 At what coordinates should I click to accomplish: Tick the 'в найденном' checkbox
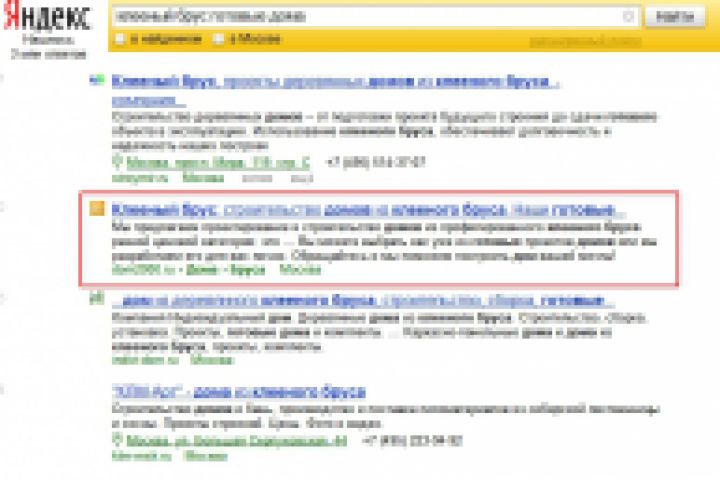click(120, 39)
